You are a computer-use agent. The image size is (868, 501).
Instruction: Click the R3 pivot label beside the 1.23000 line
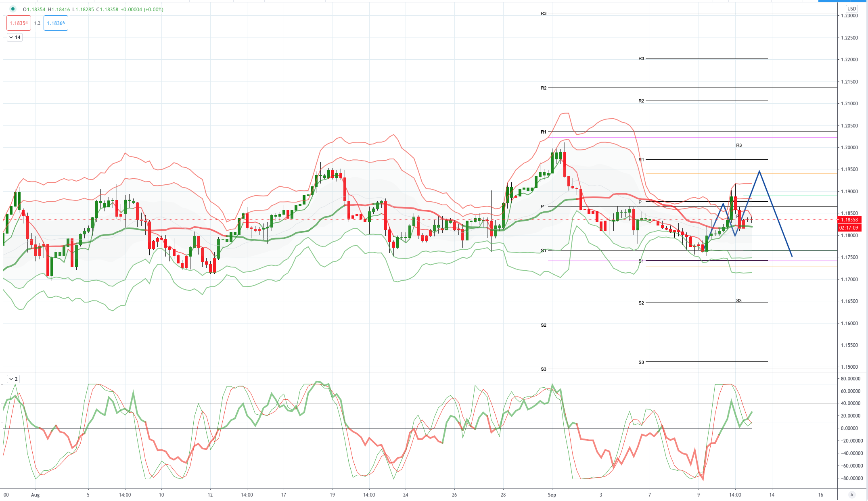[544, 14]
